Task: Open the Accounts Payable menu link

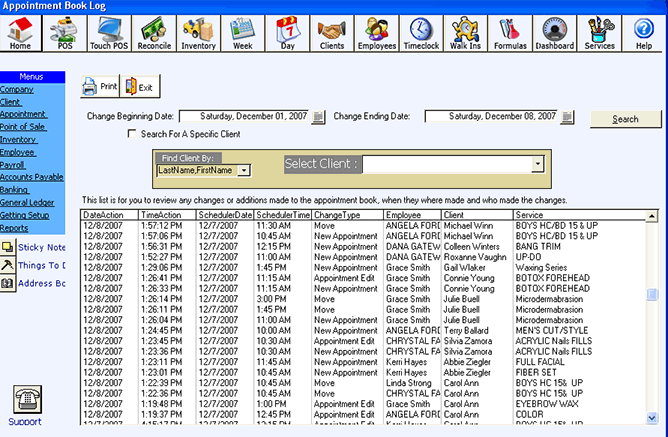Action: click(x=32, y=177)
